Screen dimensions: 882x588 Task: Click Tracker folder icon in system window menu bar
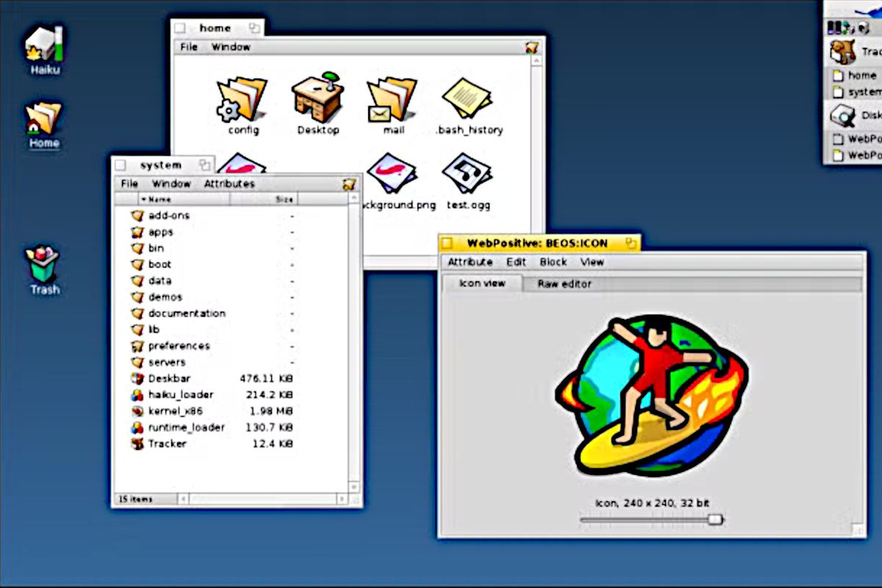point(349,184)
